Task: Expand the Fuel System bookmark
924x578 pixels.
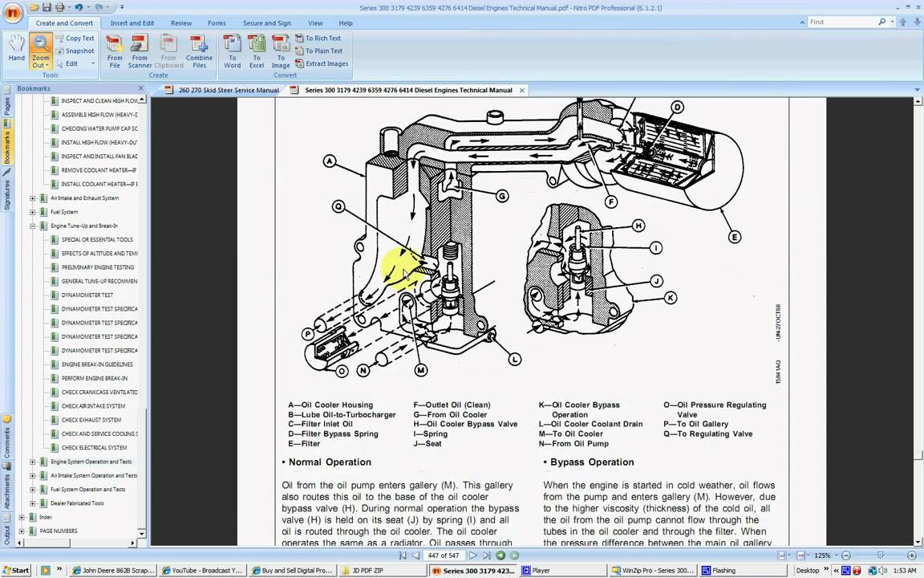Action: tap(32, 212)
